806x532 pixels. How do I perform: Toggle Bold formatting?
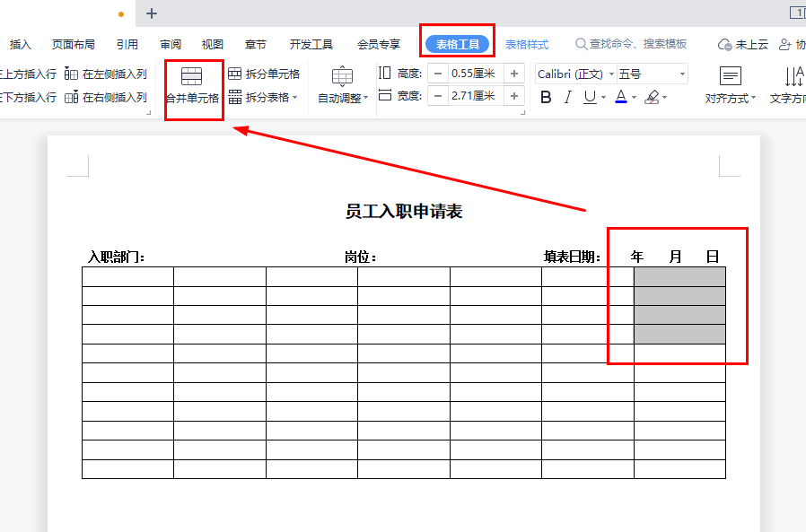546,97
